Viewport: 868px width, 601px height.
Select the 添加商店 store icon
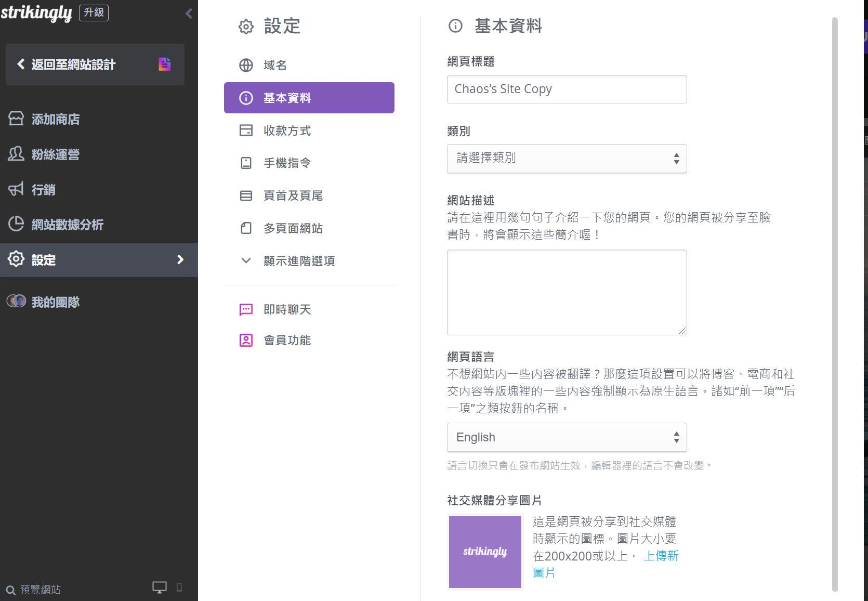(15, 119)
